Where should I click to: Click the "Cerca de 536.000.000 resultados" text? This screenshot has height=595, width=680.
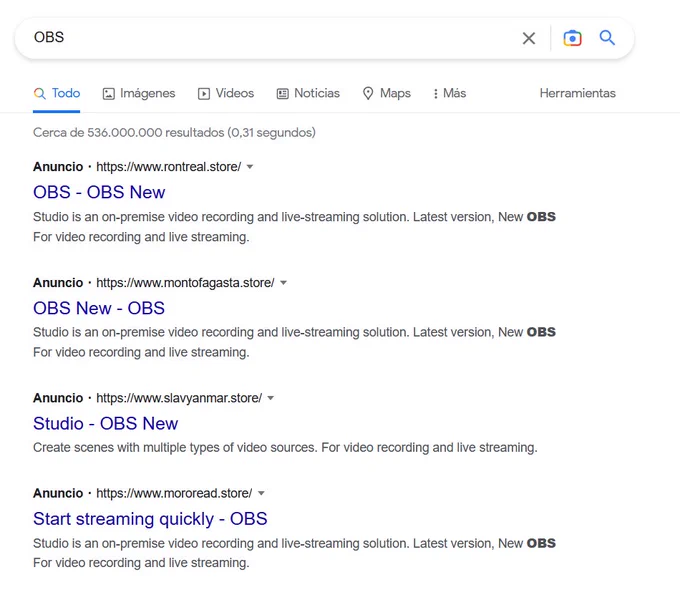[128, 132]
